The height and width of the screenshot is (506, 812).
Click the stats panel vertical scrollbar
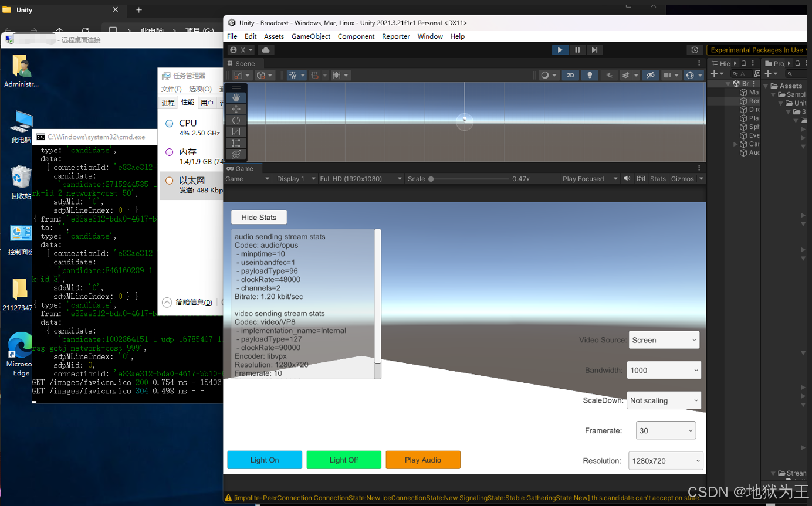pos(378,304)
